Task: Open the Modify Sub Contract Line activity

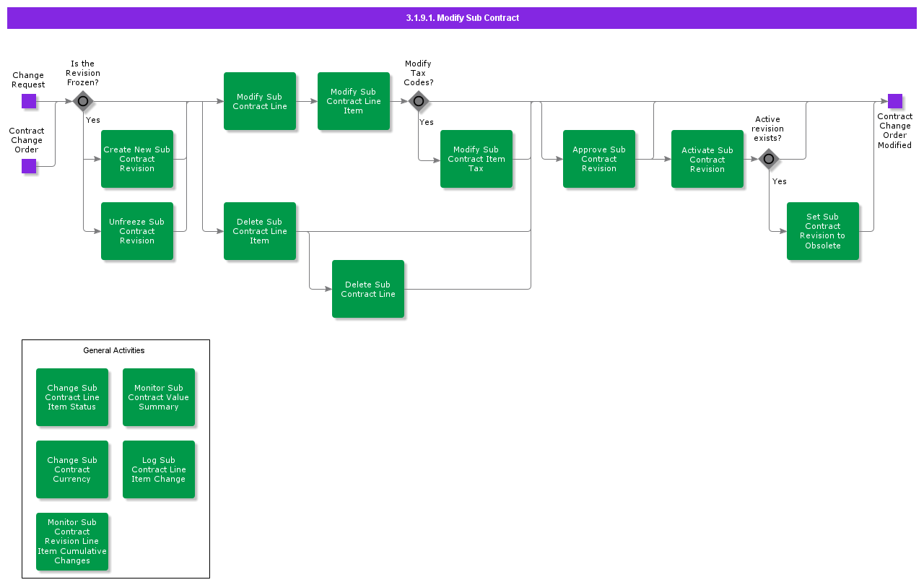Action: click(260, 101)
